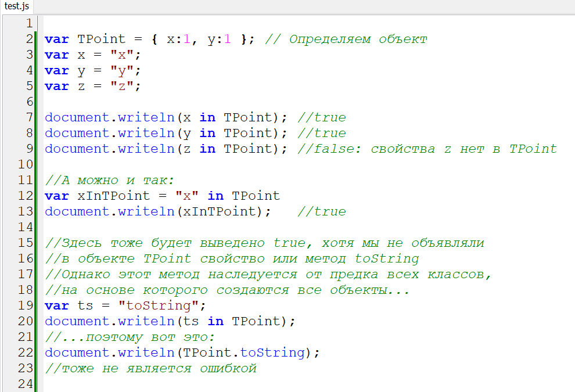Click comment 'тоже не является ошибкой'
The image size is (575, 392).
pyautogui.click(x=159, y=368)
